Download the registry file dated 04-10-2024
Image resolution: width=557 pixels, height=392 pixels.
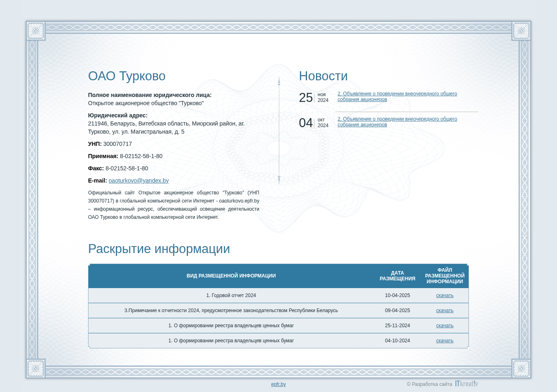point(444,341)
